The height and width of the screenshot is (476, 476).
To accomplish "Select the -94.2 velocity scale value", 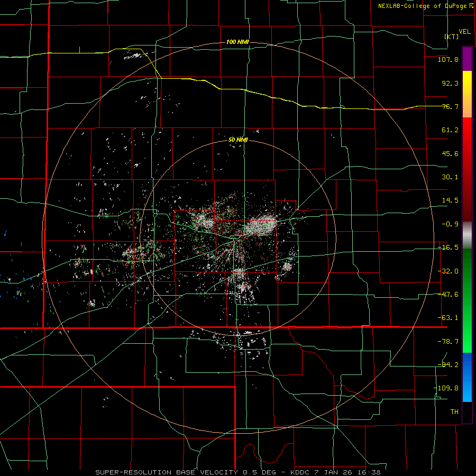I will (x=448, y=365).
